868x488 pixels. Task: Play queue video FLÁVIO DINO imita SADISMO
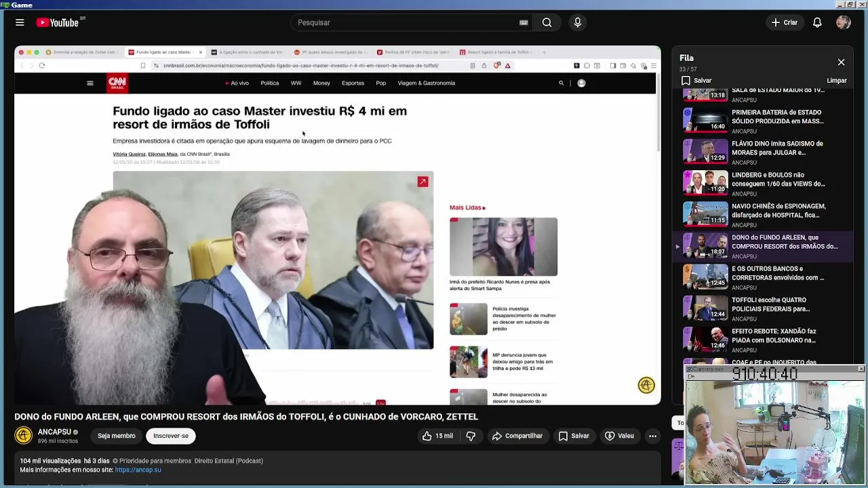coord(763,152)
